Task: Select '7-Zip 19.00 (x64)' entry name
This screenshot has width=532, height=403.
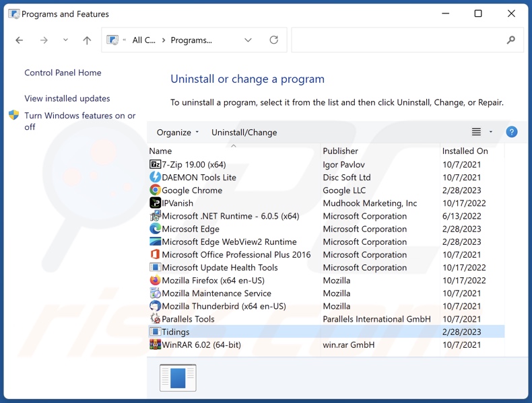Action: coord(194,164)
